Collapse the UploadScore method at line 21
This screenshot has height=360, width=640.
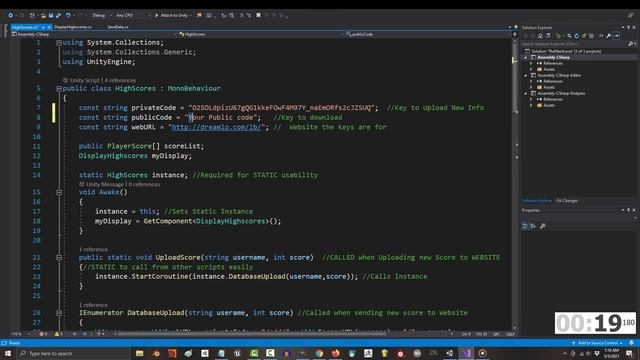coord(59,258)
